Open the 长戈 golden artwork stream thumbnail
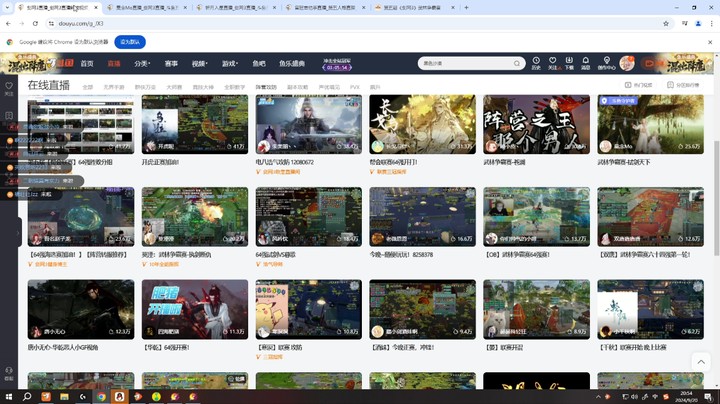This screenshot has height=404, width=720. point(422,124)
